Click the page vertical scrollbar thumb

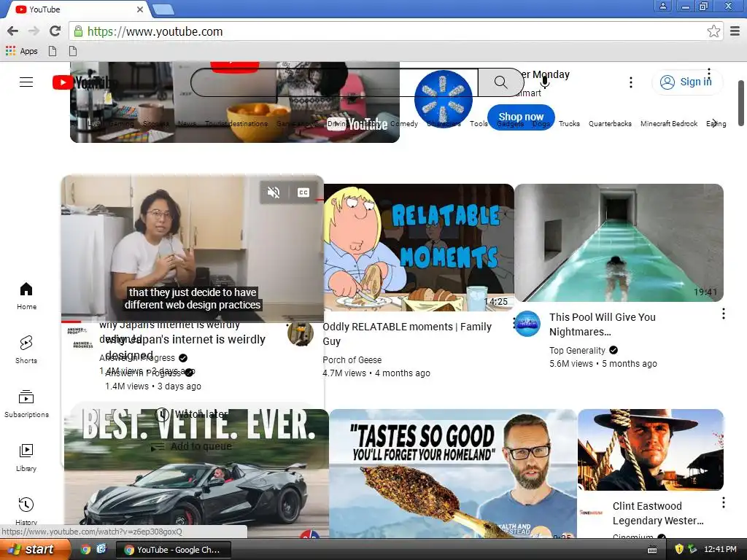pyautogui.click(x=741, y=103)
